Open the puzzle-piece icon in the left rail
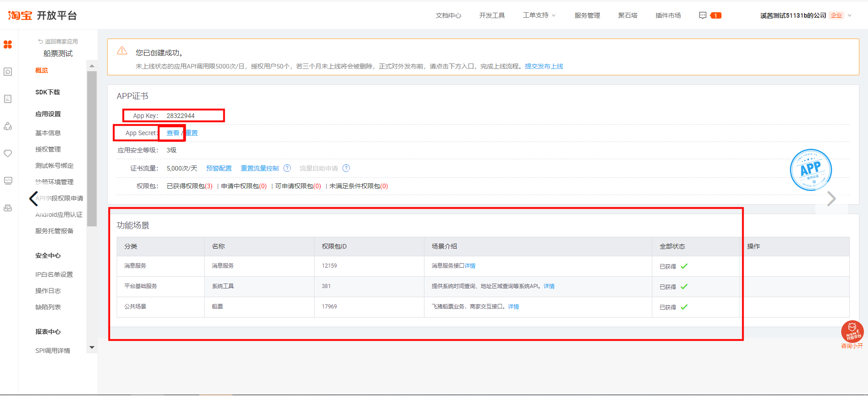This screenshot has width=868, height=396. 8,72
